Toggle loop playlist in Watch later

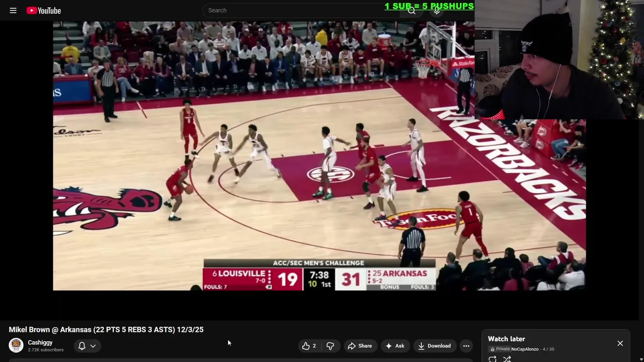[x=492, y=359]
